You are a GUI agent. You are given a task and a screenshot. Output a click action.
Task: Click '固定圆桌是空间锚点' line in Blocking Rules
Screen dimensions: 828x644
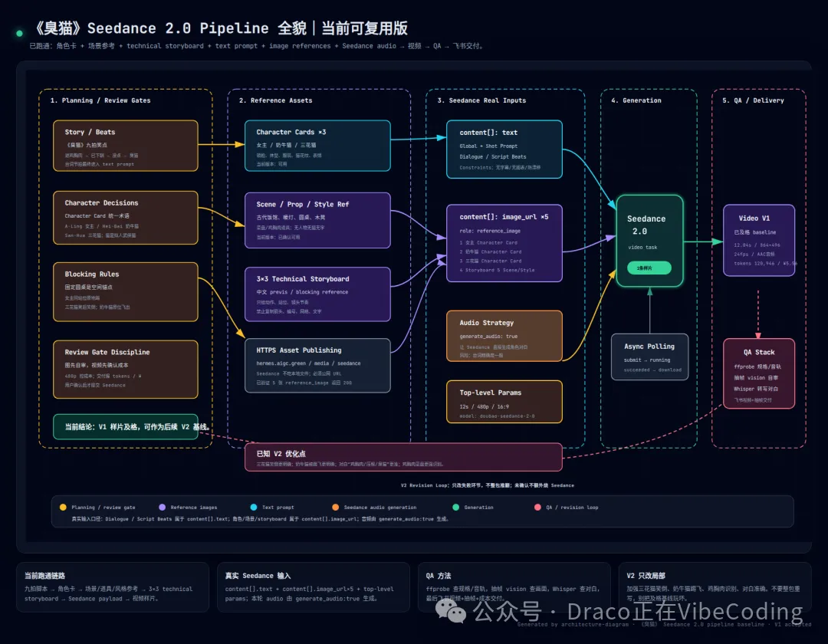pos(88,287)
